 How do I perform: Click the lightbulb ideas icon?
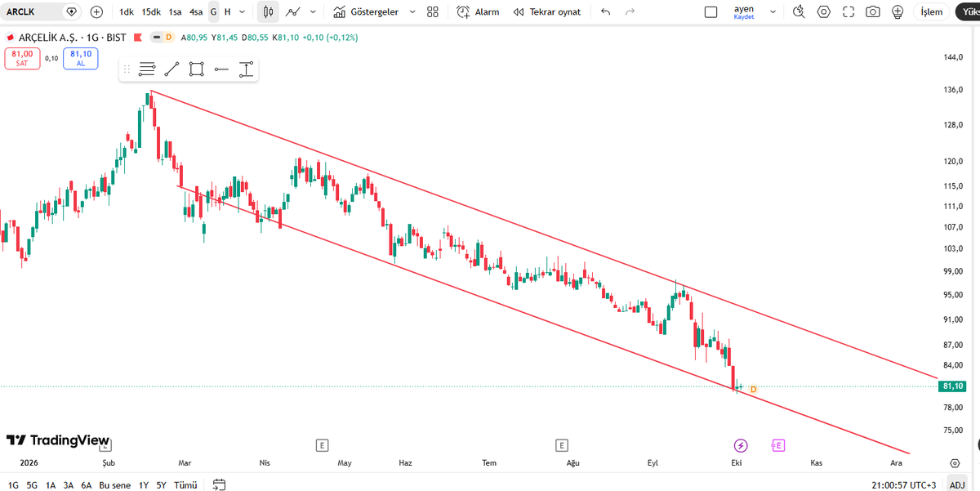pos(898,12)
